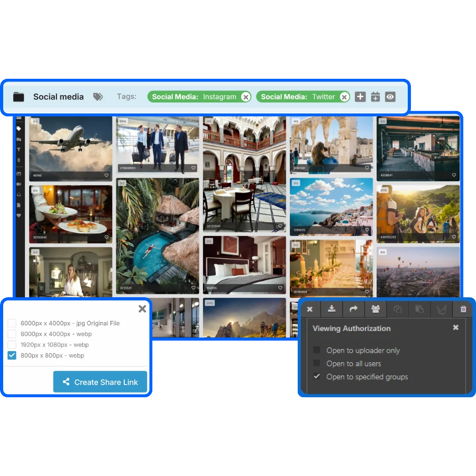Click the share arrow icon
Image resolution: width=476 pixels, height=476 pixels.
tap(354, 309)
